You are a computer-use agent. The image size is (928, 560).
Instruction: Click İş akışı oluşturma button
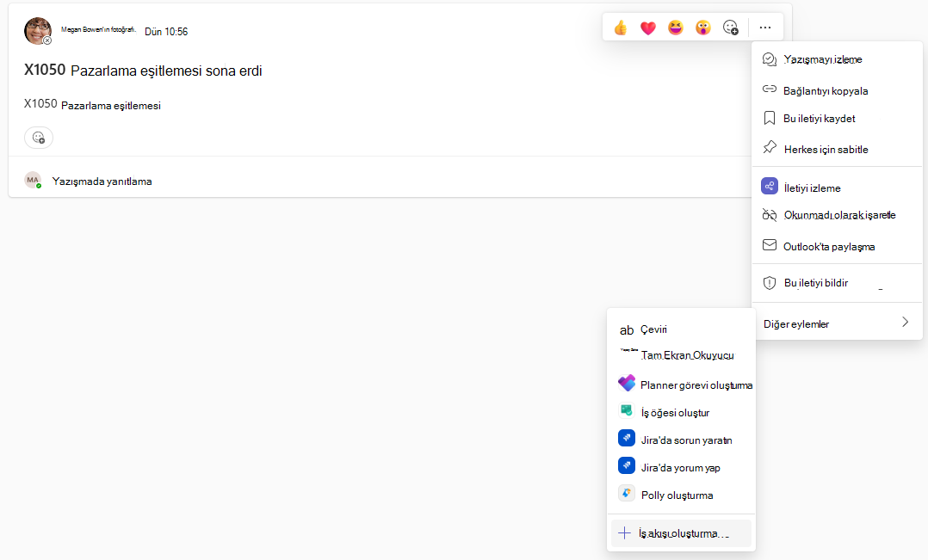[681, 533]
